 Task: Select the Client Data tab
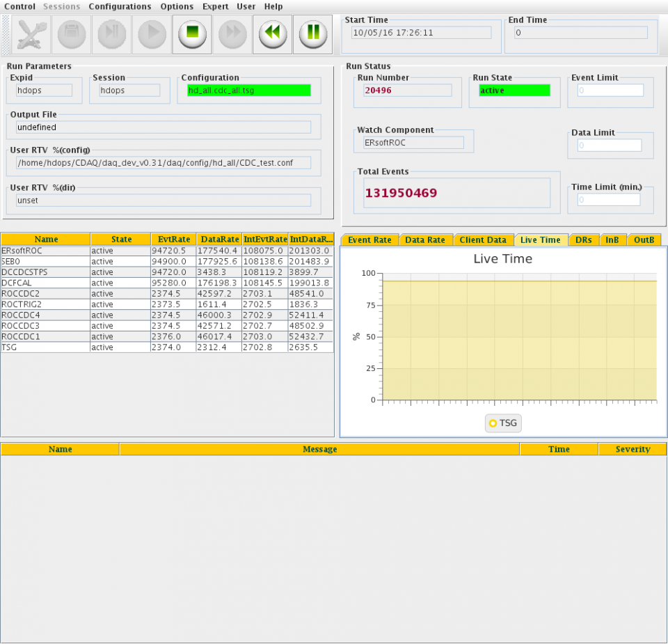pyautogui.click(x=482, y=239)
